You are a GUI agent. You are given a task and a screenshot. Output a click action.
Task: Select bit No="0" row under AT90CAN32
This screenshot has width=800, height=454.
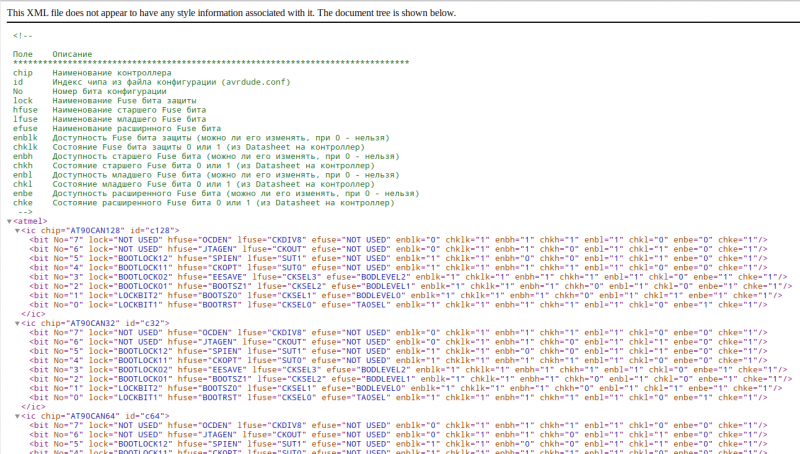coord(398,397)
